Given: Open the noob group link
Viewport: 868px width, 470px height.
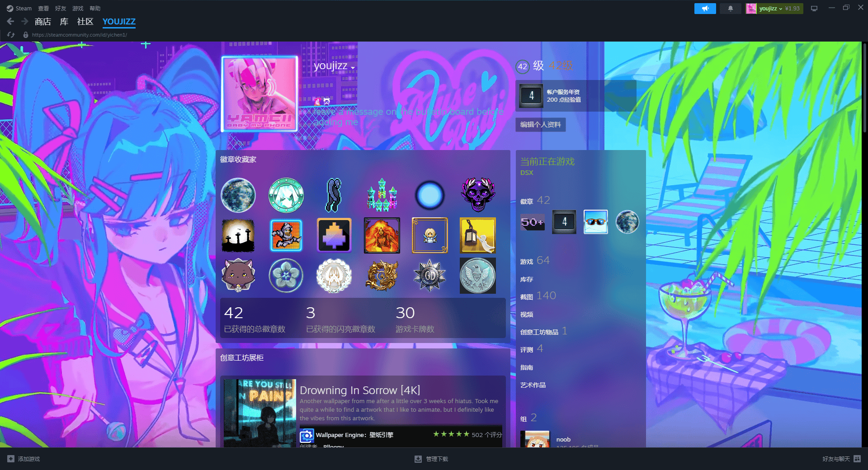Looking at the screenshot, I should pos(563,439).
